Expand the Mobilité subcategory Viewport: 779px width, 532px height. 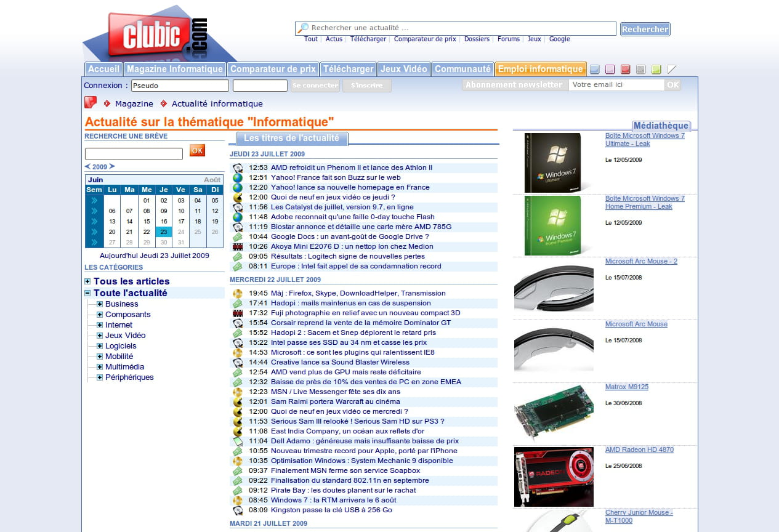pyautogui.click(x=100, y=357)
